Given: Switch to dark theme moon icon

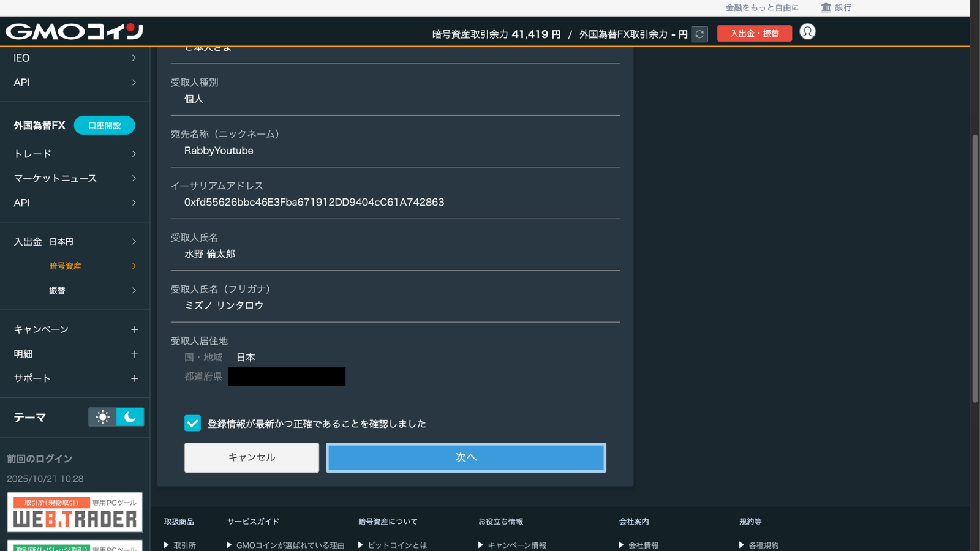Looking at the screenshot, I should [130, 417].
